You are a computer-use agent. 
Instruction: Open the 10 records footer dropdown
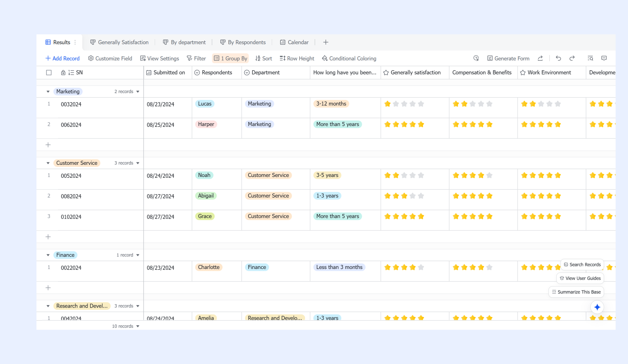pyautogui.click(x=126, y=326)
